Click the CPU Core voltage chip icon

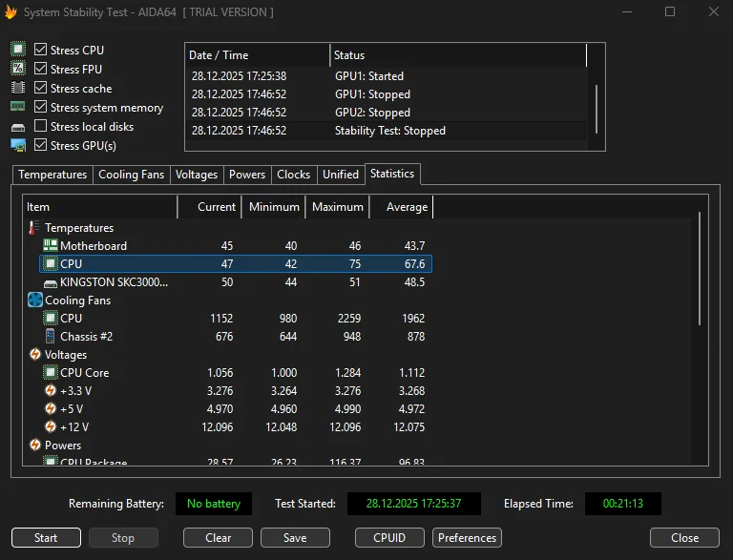(x=50, y=373)
